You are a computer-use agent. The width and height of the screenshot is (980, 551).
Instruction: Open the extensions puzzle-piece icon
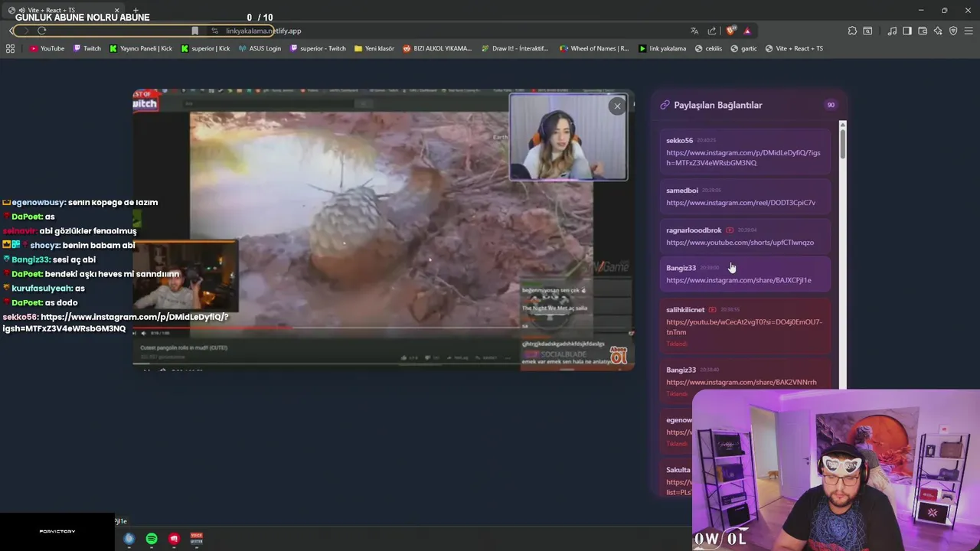852,31
